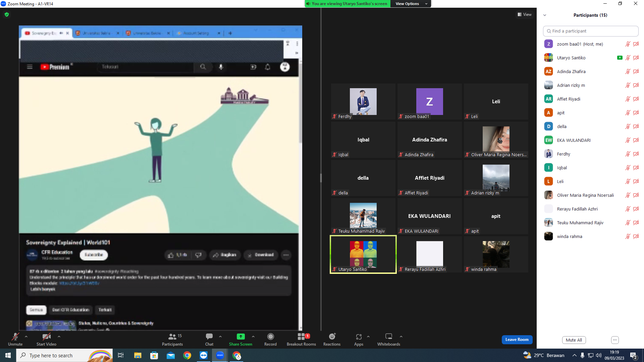The image size is (644, 362).
Task: Toggle mute for winda rahma in participants list
Action: coord(628,236)
